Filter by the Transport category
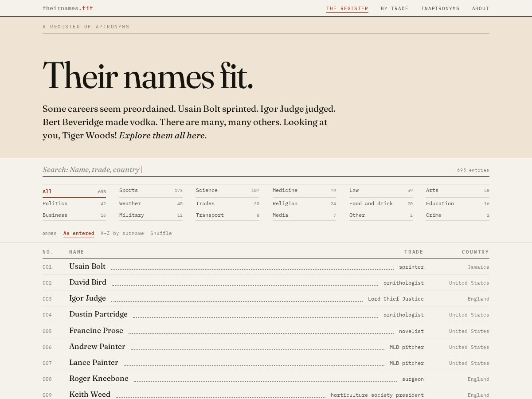Screen dimensions: 532x399 (227, 215)
